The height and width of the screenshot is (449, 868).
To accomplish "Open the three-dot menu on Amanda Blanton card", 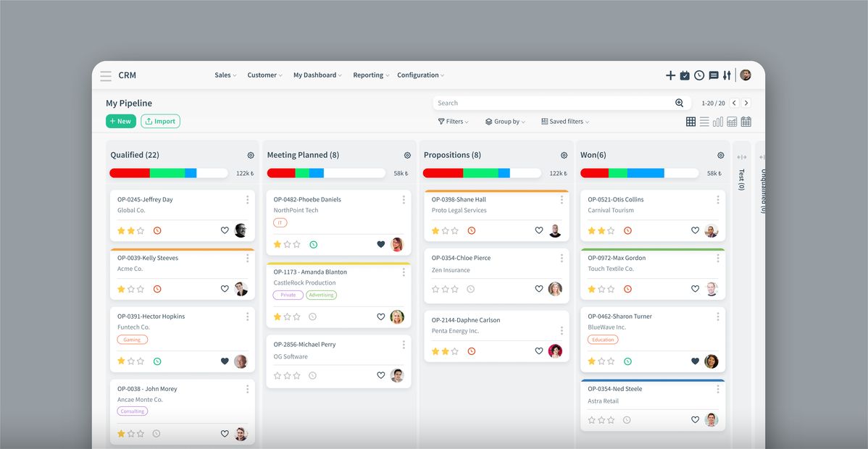I will point(404,272).
